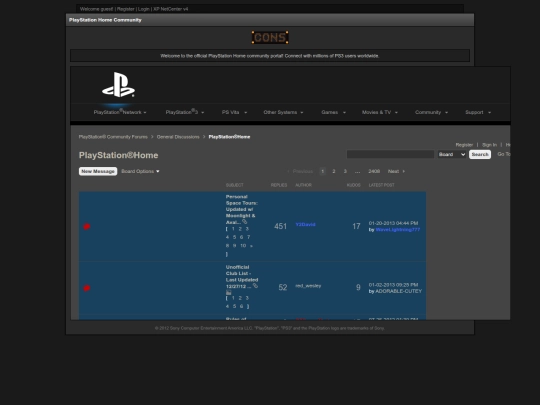Jump to last board page 2408
Viewport: 540px width, 405px height.
374,171
